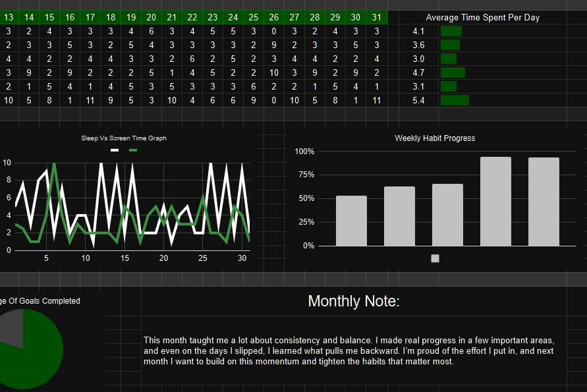Click the white series legend swatch
The width and height of the screenshot is (587, 392).
115,150
